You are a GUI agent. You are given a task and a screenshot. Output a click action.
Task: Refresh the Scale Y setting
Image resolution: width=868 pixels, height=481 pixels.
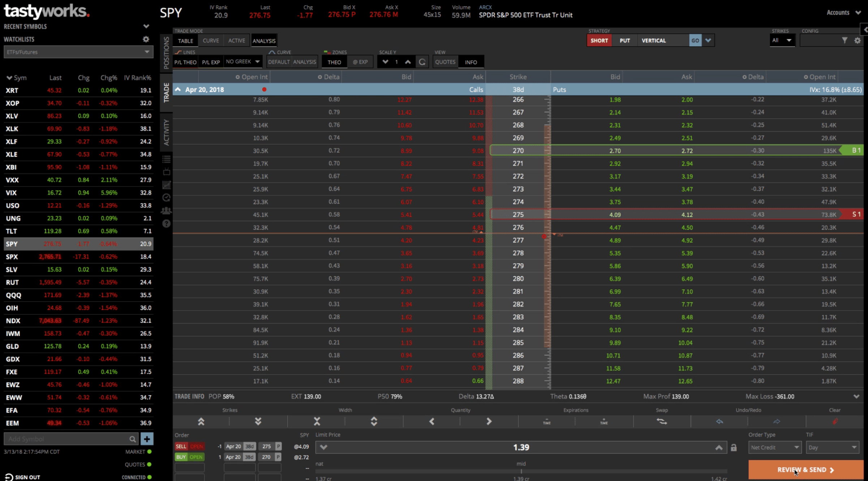pyautogui.click(x=422, y=62)
